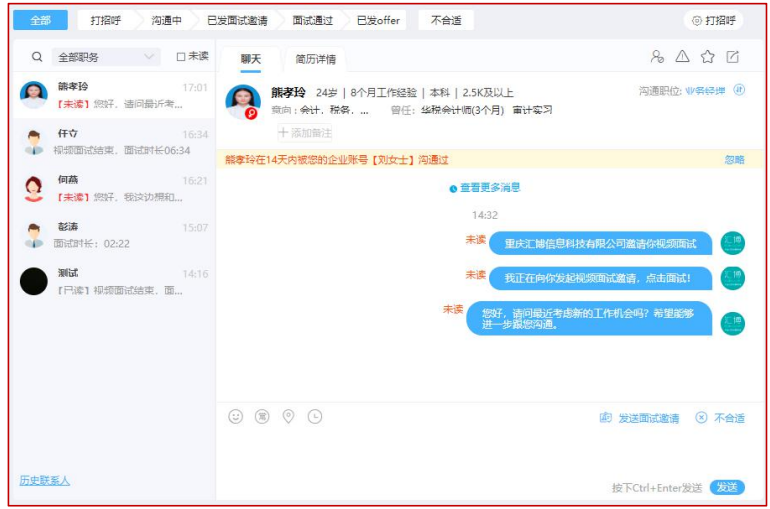Image resolution: width=770 pixels, height=509 pixels.
Task: Click switch icon beside 沟通职位
Action: click(x=739, y=90)
